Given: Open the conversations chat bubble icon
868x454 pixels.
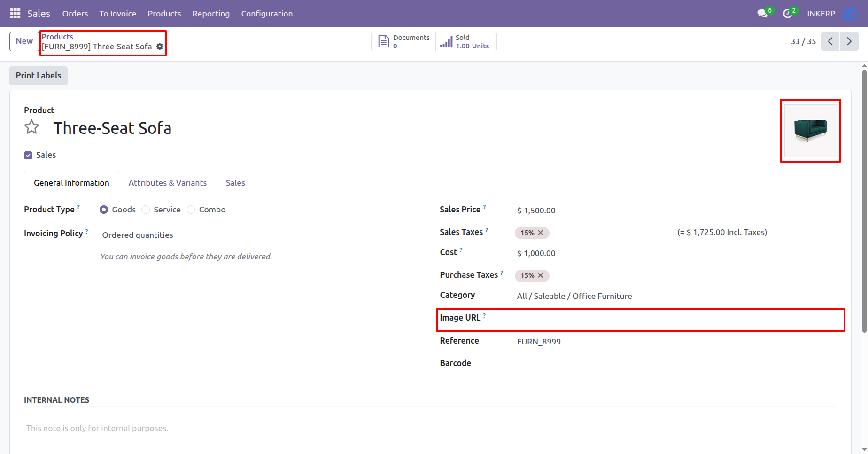Looking at the screenshot, I should pyautogui.click(x=762, y=14).
